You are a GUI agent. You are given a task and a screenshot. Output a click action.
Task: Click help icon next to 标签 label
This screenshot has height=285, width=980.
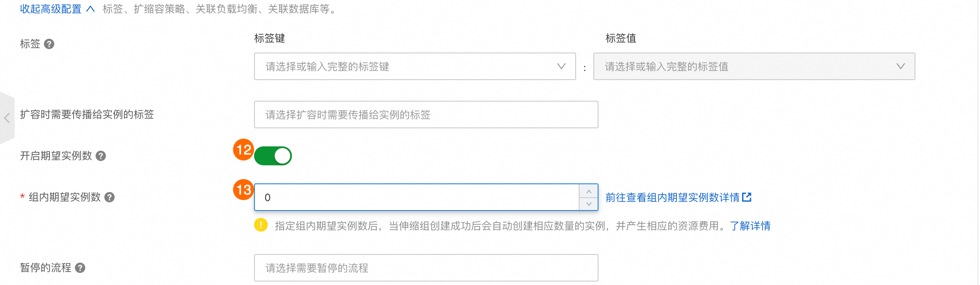click(x=49, y=44)
